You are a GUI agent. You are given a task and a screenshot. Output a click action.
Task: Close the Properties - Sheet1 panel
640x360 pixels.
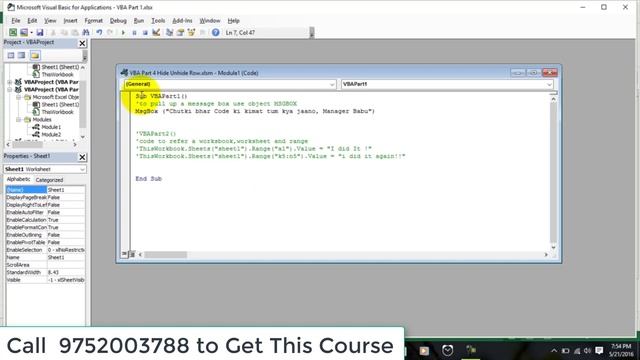[82, 157]
